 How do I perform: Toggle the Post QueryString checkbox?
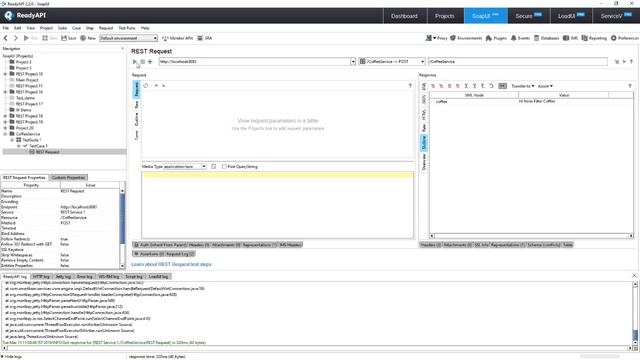(x=224, y=167)
